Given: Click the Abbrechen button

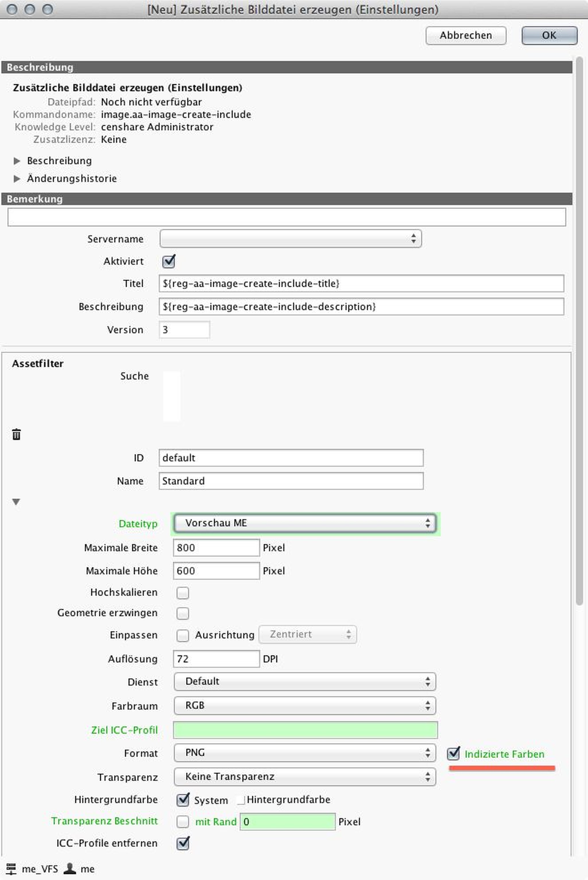Looking at the screenshot, I should pos(466,35).
